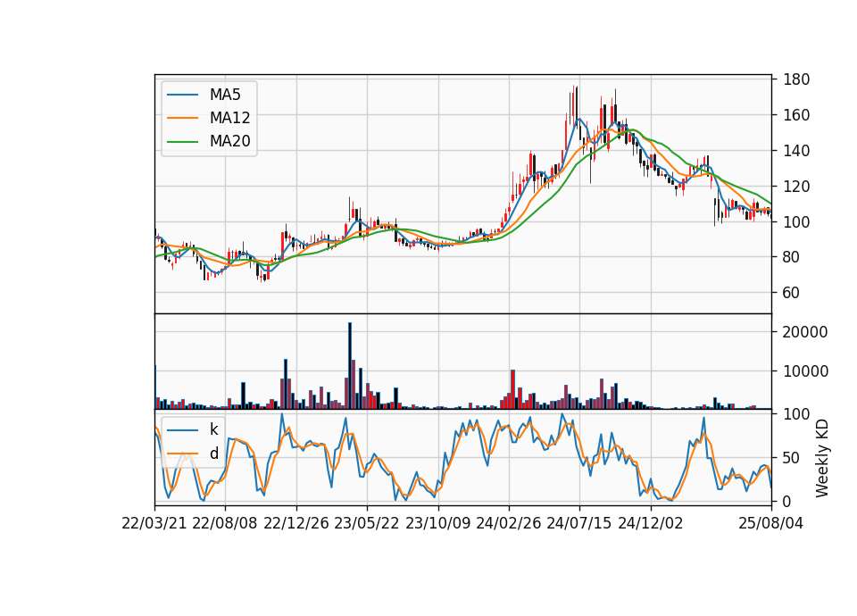Click the green MA20 legend line
Screen dimensions: 857x616
pos(182,141)
